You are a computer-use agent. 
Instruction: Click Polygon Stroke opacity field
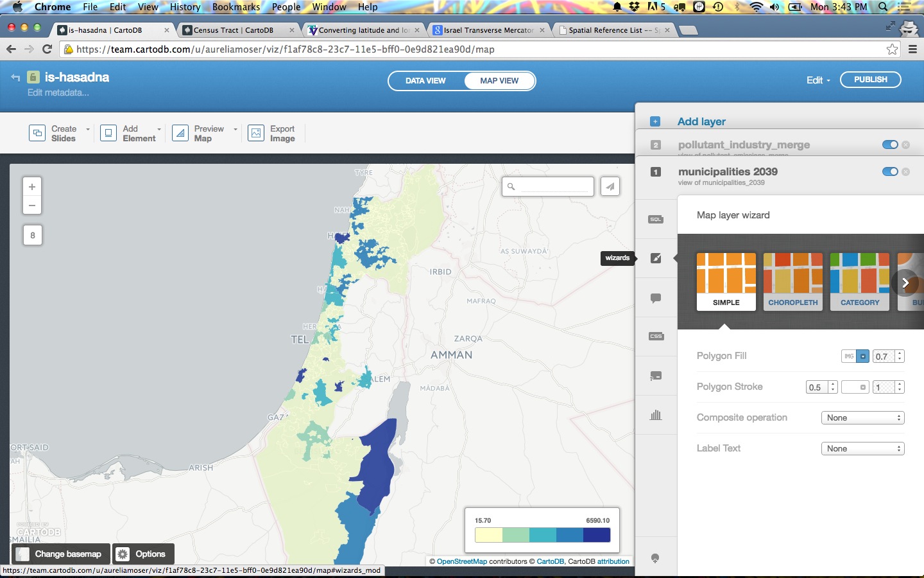click(x=884, y=387)
